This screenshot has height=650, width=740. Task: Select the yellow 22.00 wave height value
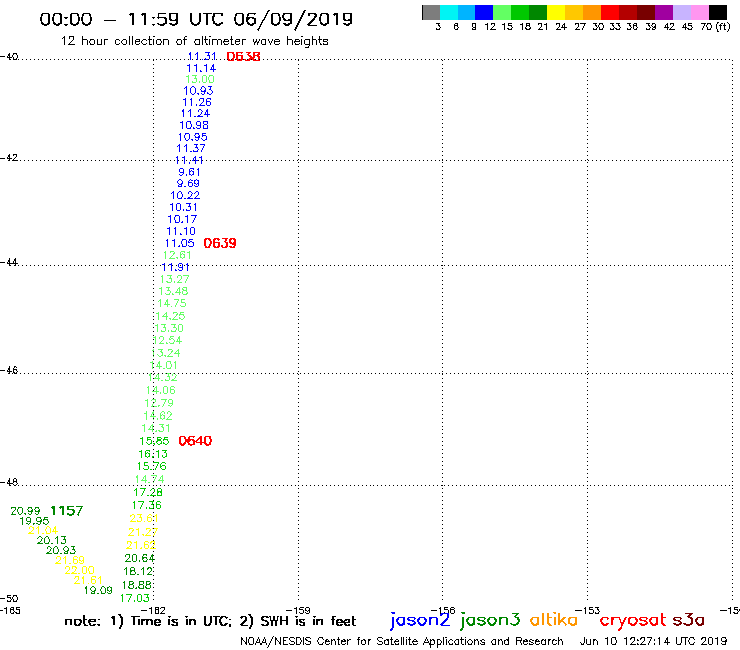80,570
